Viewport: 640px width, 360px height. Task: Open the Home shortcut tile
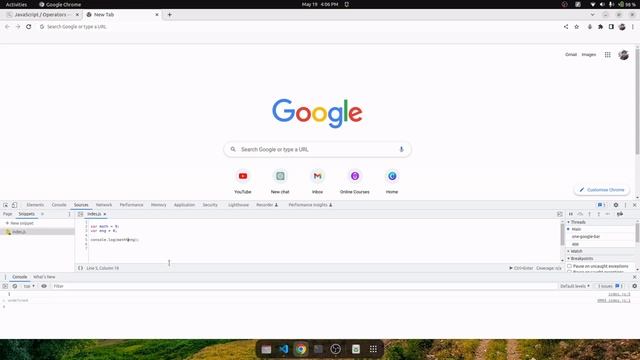[392, 181]
